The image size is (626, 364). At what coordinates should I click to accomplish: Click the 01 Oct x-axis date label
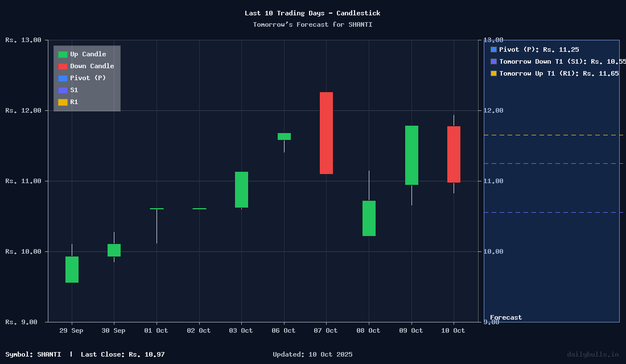156,331
